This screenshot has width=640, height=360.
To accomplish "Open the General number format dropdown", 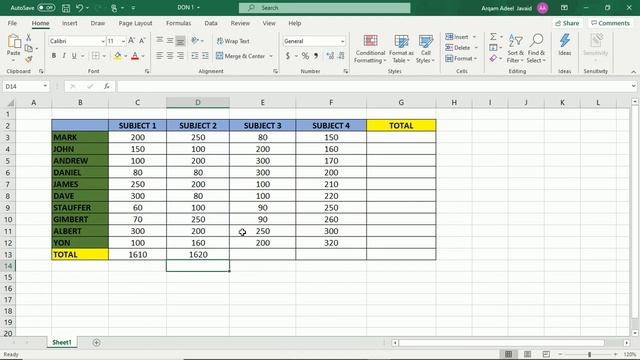I will pos(342,41).
